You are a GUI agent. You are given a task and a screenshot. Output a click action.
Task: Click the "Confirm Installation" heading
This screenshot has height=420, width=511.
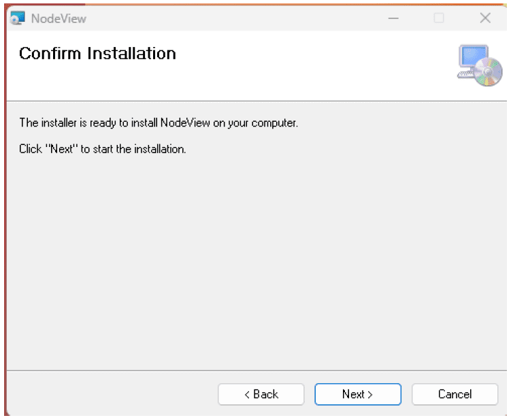[97, 54]
